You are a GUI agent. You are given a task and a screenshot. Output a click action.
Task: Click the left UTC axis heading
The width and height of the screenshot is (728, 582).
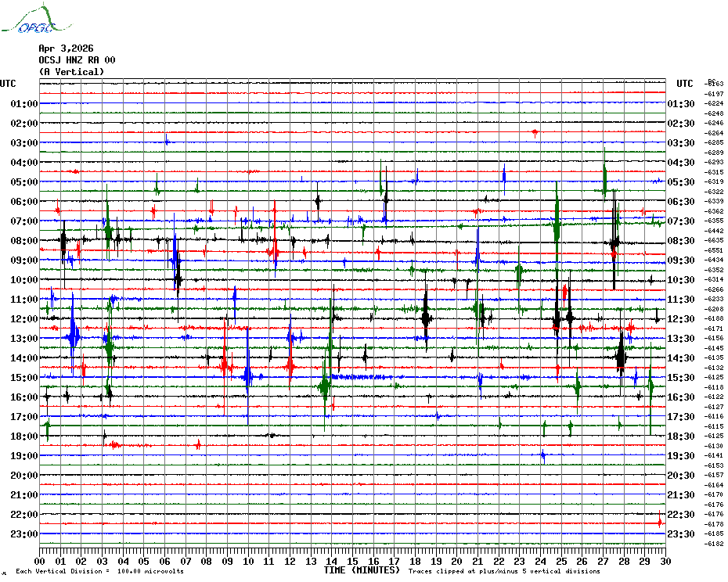coord(8,84)
